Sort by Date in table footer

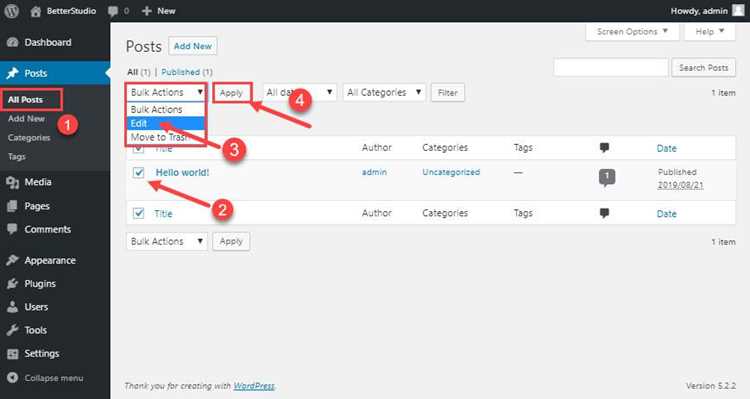coord(666,214)
